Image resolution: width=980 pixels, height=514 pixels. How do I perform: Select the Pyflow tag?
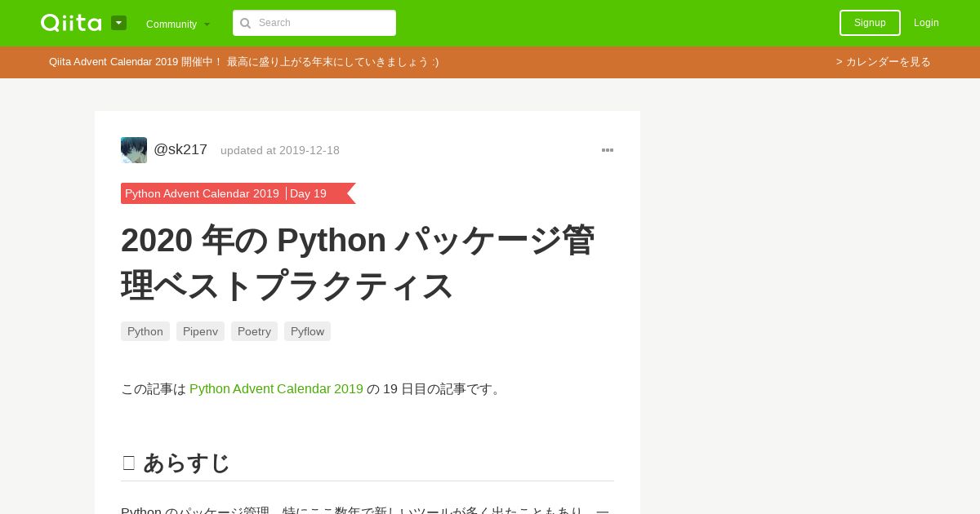point(307,331)
